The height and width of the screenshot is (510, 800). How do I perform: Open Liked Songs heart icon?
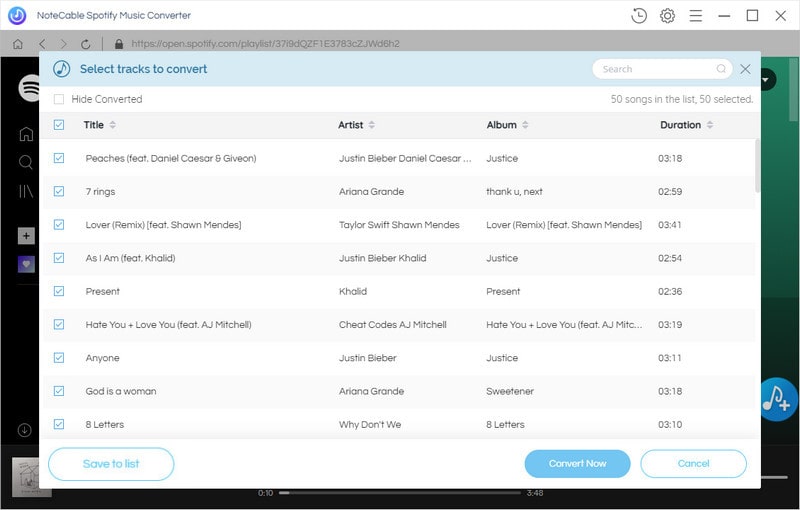(27, 264)
